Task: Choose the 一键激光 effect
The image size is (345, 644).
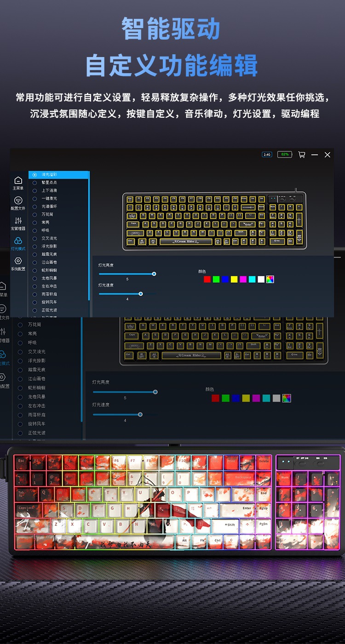Action: click(x=49, y=198)
